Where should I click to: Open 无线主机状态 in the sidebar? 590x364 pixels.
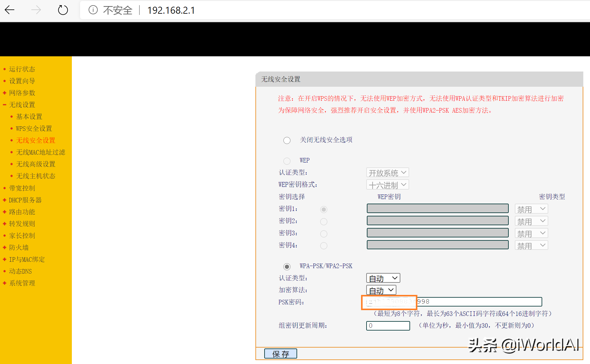click(x=36, y=176)
